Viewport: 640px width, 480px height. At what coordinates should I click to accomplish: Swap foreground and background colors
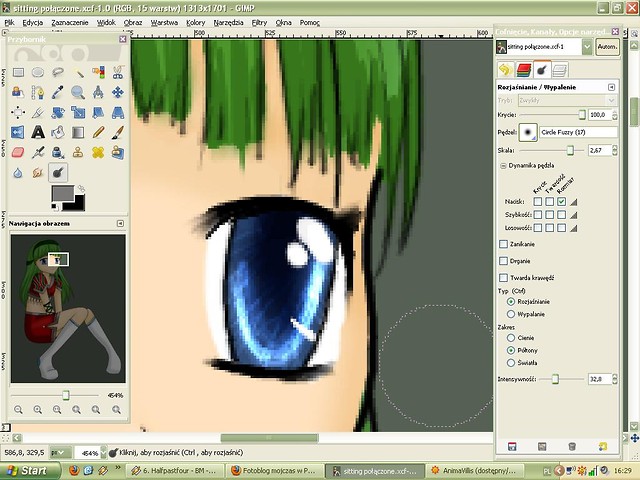81,188
